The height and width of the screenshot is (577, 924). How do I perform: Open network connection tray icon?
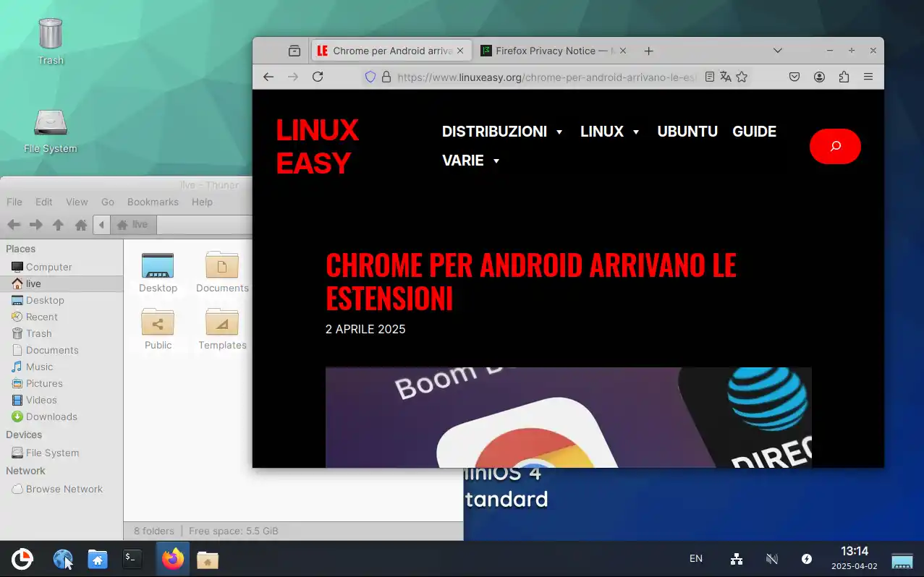[x=737, y=559]
